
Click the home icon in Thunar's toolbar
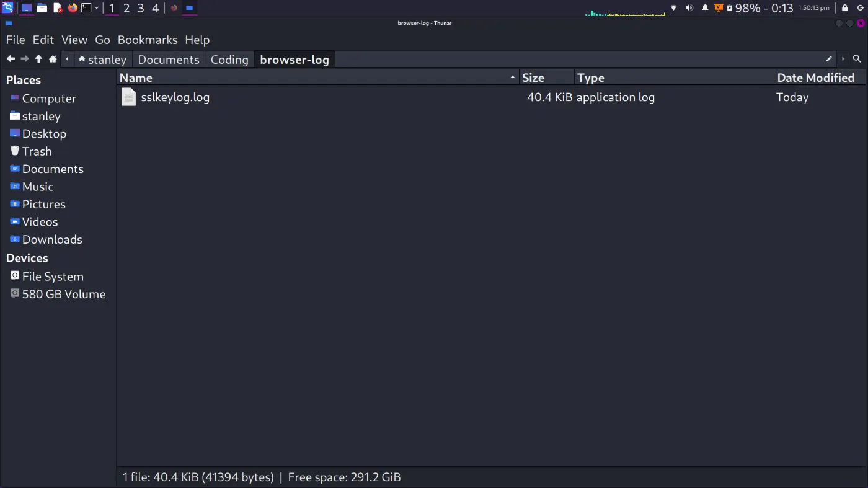tap(53, 59)
